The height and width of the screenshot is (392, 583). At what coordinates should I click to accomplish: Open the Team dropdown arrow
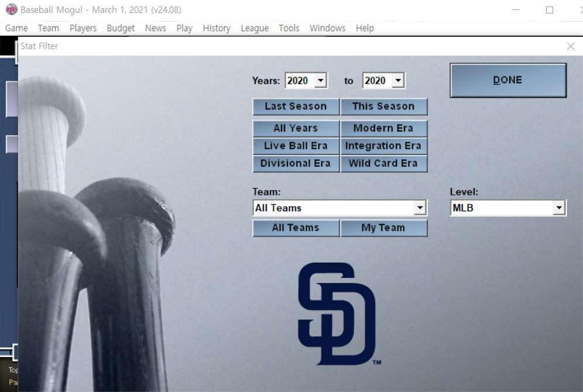(x=420, y=208)
